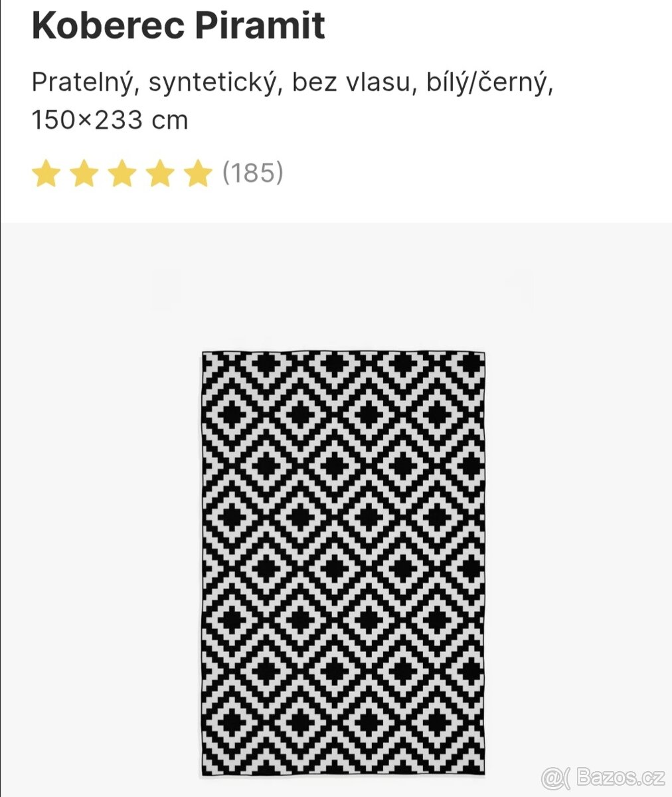Open the (185) reviews count
Viewport: 672px width, 797px height.
[252, 173]
